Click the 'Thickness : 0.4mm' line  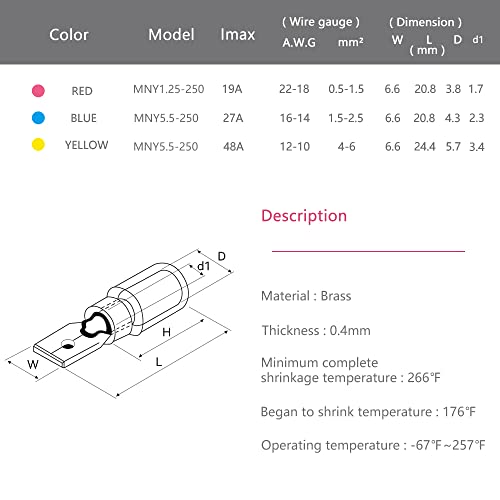pyautogui.click(x=316, y=330)
